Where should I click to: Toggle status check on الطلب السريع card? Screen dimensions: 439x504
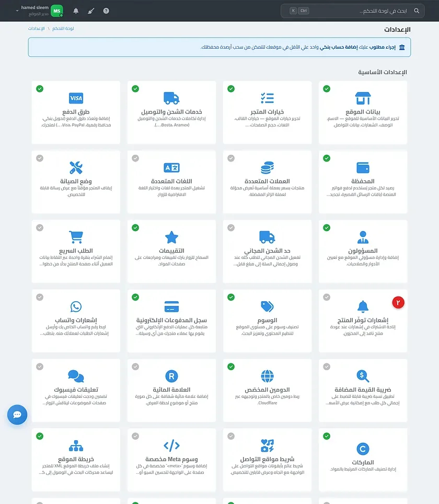point(40,227)
